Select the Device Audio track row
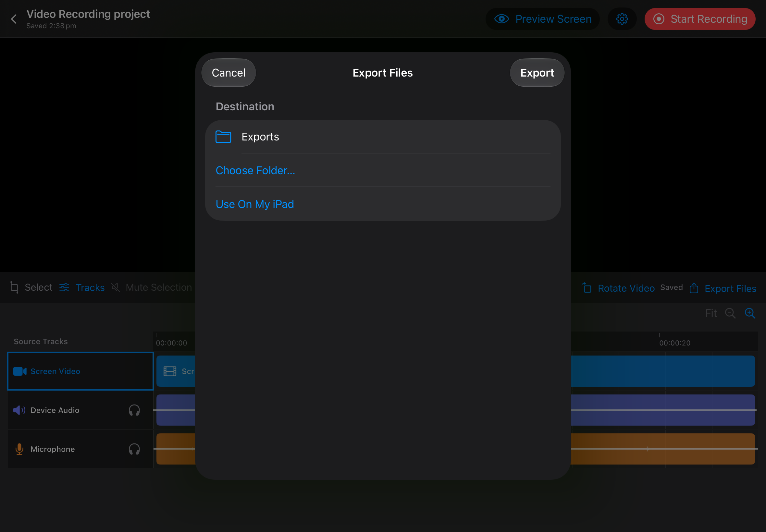766x532 pixels. tap(80, 410)
